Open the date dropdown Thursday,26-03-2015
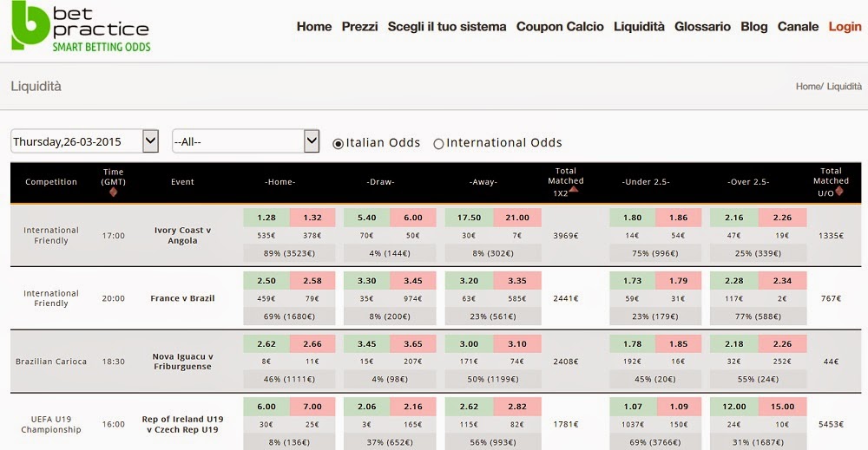This screenshot has height=450, width=868. pos(85,141)
